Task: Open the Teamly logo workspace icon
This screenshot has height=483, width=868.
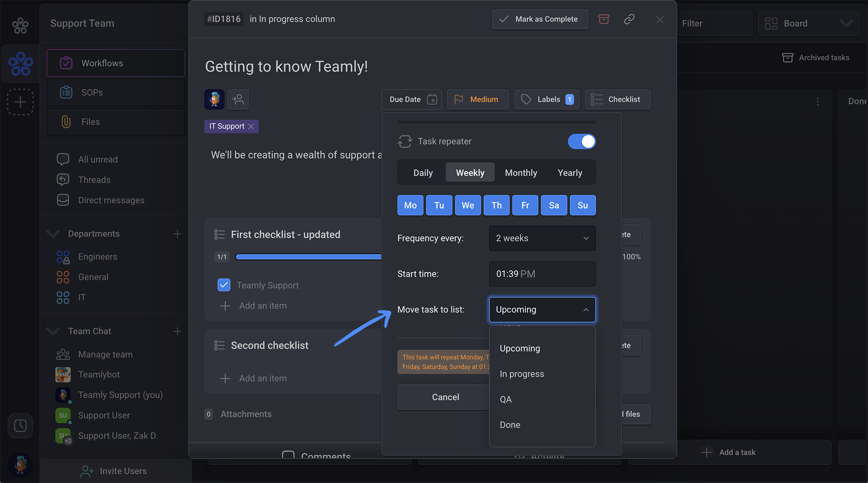Action: [20, 64]
